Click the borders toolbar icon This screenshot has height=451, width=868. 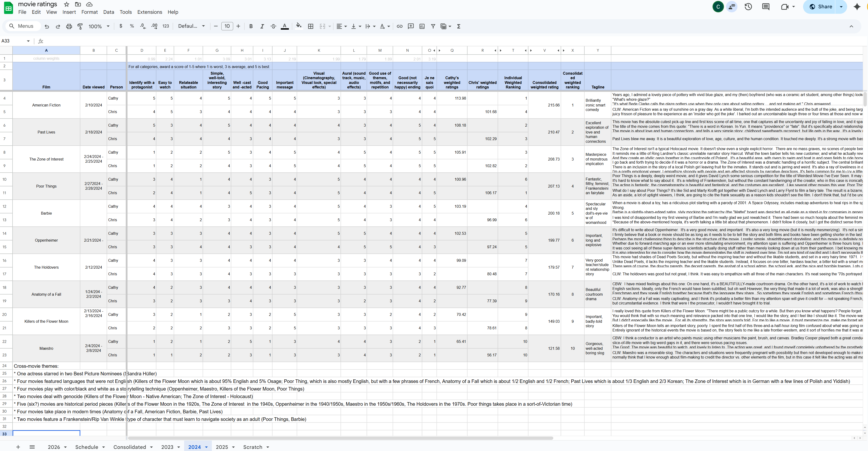311,26
